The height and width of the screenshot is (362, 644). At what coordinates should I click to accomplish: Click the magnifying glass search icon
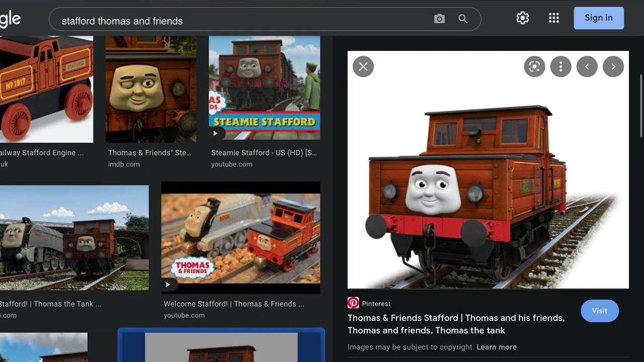pos(463,19)
